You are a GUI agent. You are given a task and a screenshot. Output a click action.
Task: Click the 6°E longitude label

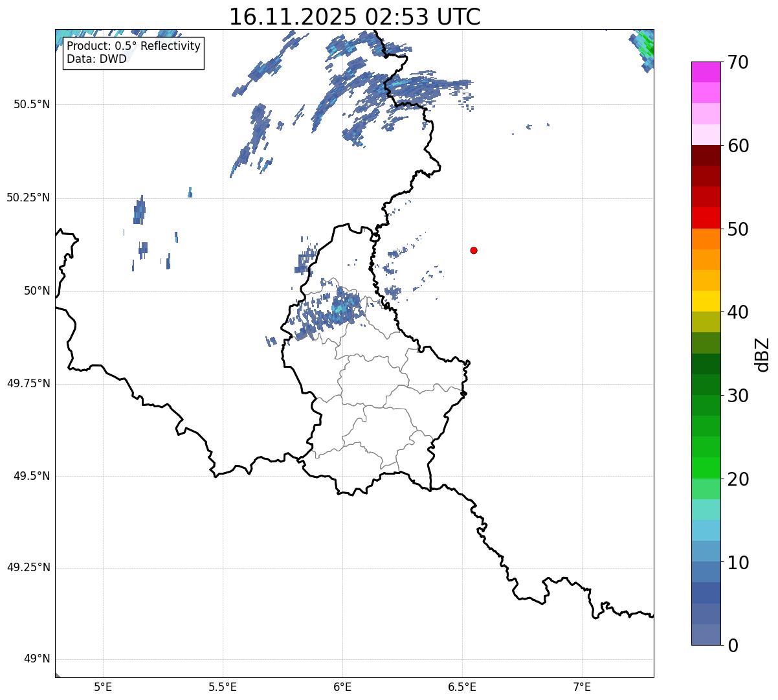pyautogui.click(x=342, y=687)
